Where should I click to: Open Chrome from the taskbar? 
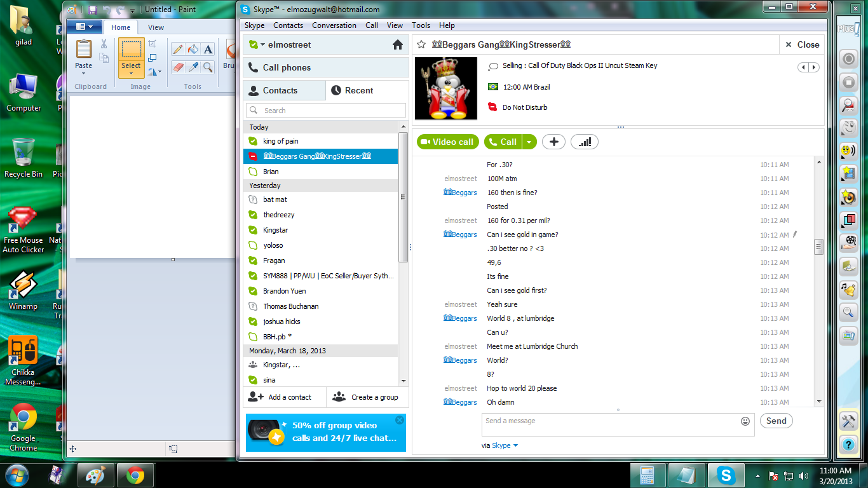(134, 475)
